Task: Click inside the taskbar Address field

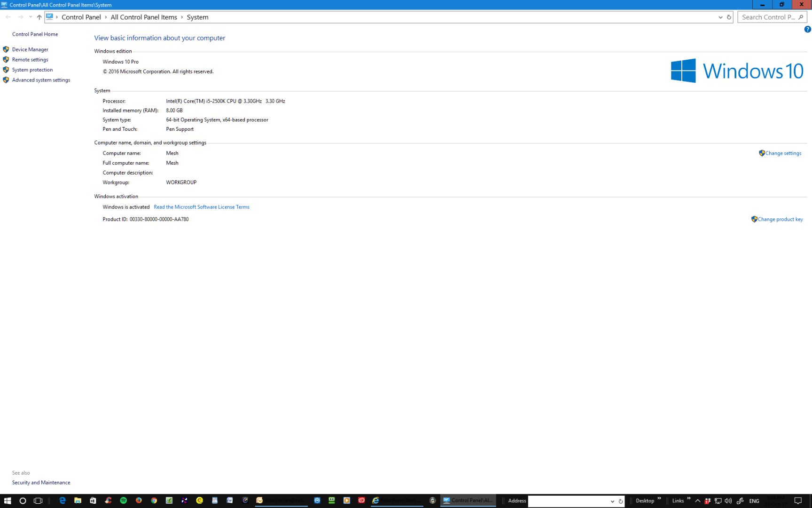Action: point(571,501)
